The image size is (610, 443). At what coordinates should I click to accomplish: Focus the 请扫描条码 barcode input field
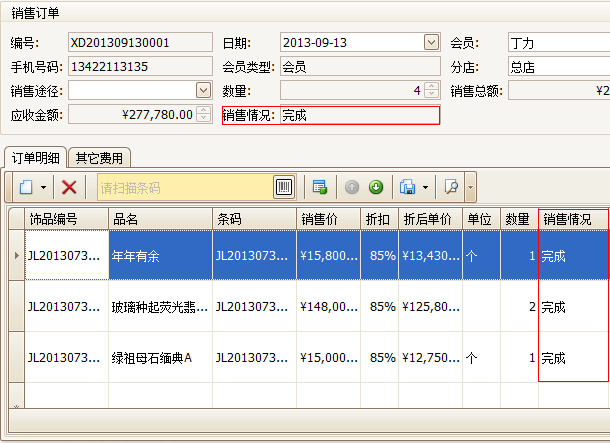pyautogui.click(x=185, y=188)
